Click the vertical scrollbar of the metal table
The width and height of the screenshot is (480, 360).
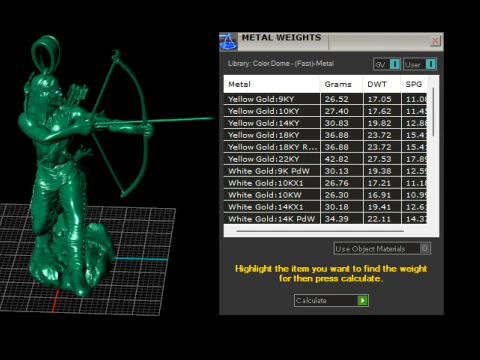coord(433,112)
